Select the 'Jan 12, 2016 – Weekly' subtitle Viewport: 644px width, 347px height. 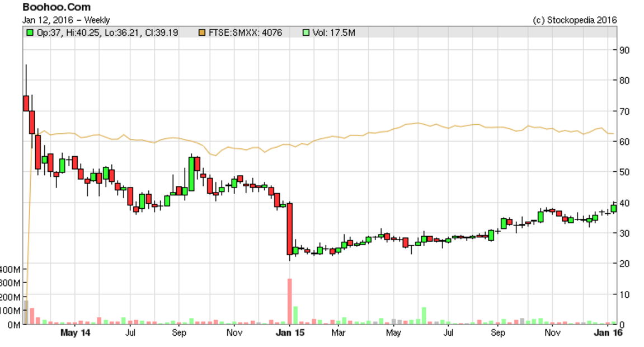pos(66,20)
